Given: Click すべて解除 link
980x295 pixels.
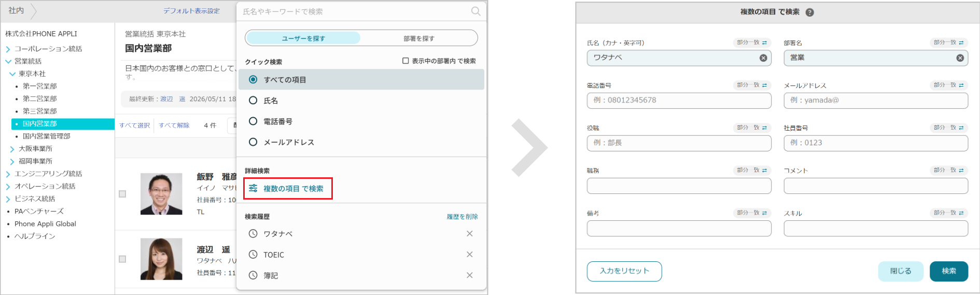Looking at the screenshot, I should (x=174, y=125).
